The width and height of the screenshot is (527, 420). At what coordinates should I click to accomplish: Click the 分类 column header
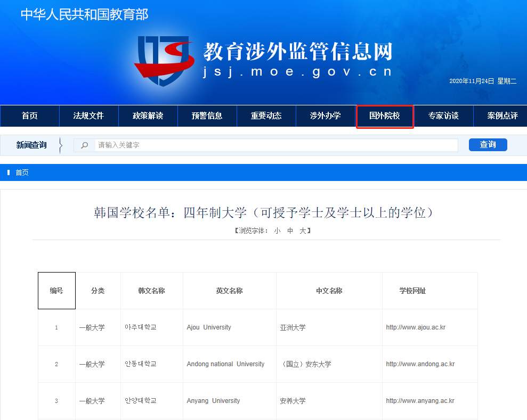coord(98,291)
